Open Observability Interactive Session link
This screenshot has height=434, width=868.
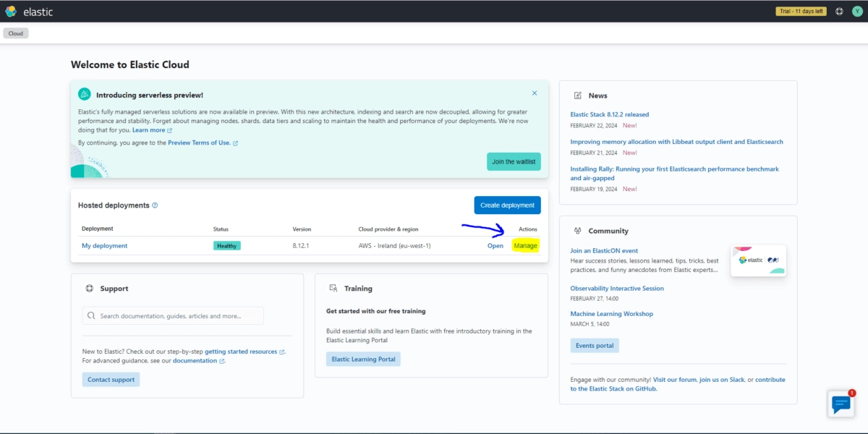click(x=617, y=289)
